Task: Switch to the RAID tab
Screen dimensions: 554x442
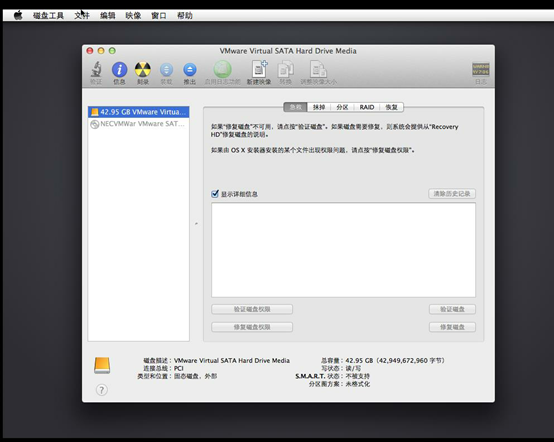Action: coord(367,107)
